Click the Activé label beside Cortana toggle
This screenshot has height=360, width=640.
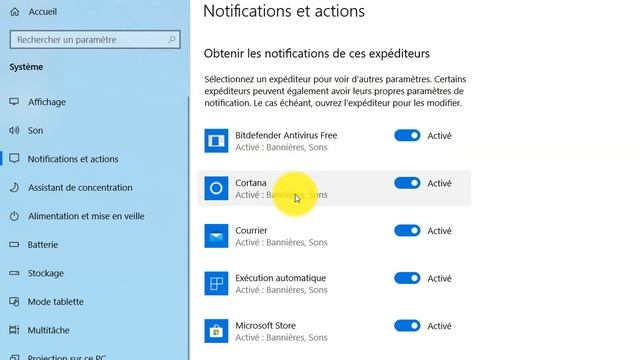point(439,183)
